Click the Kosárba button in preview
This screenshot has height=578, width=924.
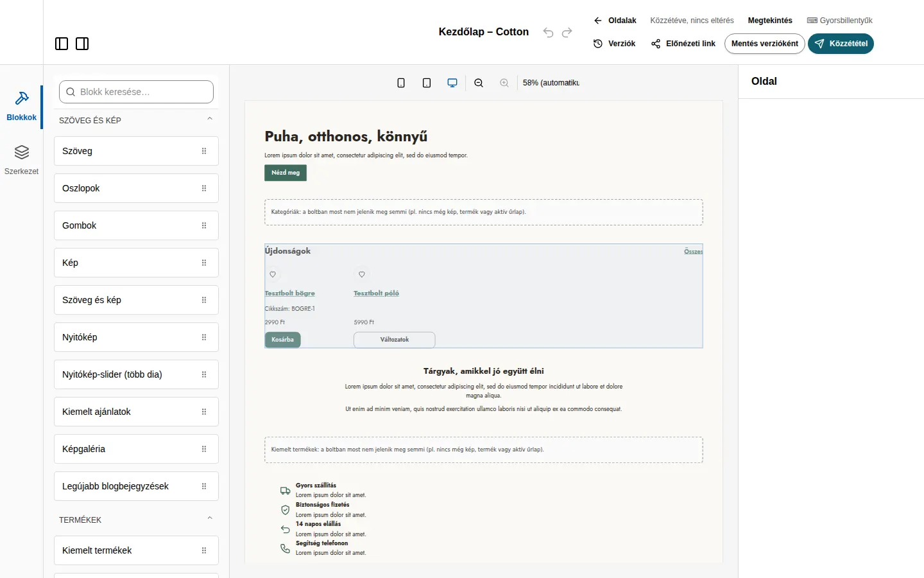[x=282, y=340]
